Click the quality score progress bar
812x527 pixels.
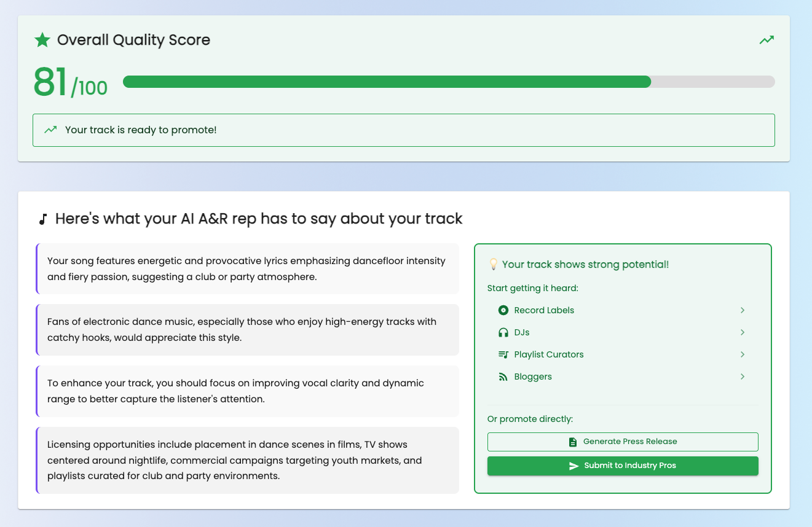coord(449,81)
